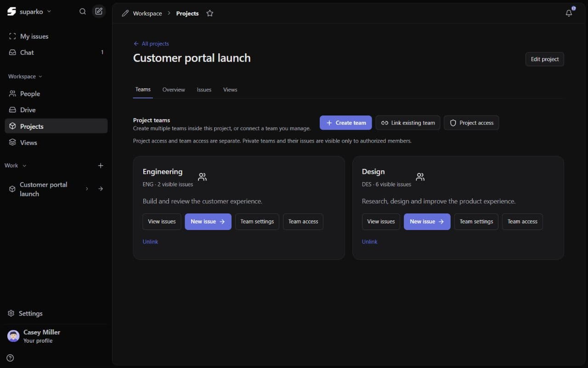Screen dimensions: 588x368
Task: Star the Projects page as favorite
Action: click(x=210, y=13)
